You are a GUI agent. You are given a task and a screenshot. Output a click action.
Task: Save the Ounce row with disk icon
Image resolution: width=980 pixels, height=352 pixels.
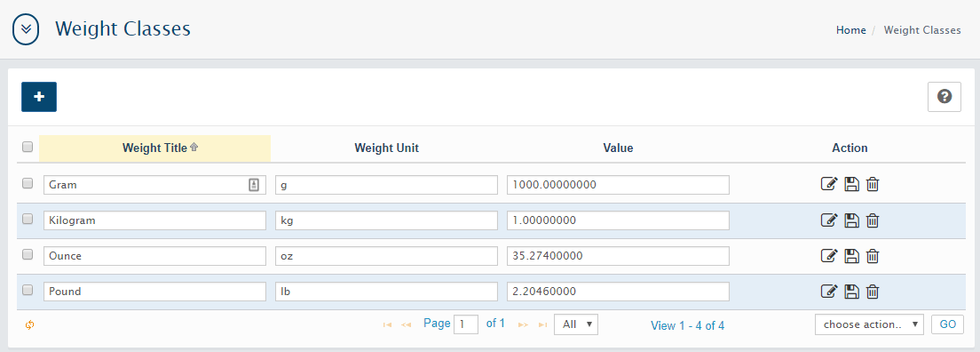(852, 255)
